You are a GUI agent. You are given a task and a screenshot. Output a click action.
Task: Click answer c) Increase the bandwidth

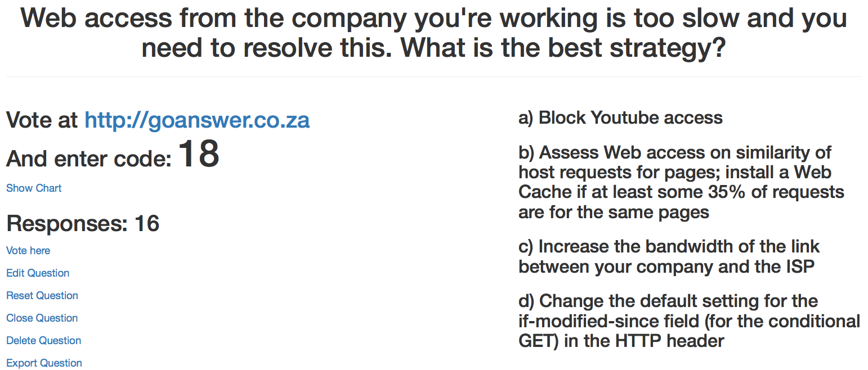pos(669,256)
